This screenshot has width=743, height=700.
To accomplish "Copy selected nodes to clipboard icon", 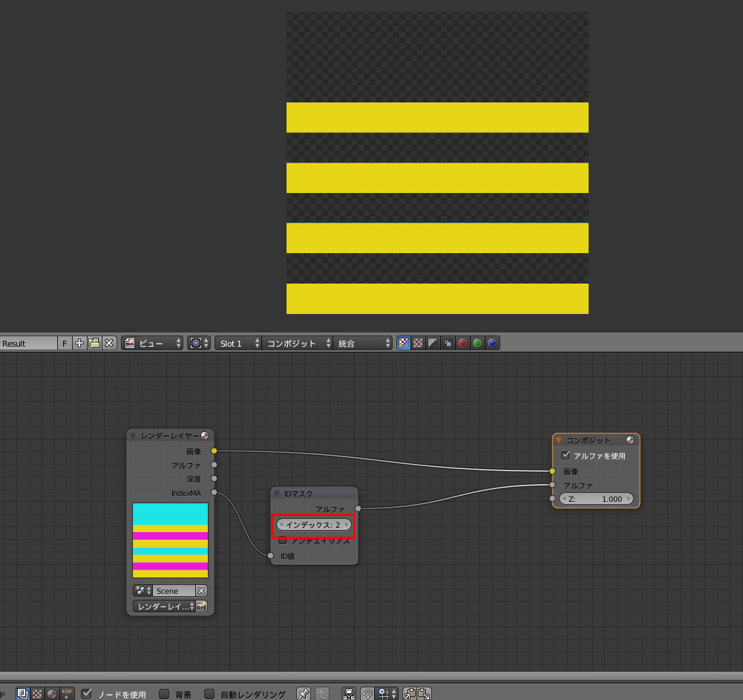I will pyautogui.click(x=410, y=693).
